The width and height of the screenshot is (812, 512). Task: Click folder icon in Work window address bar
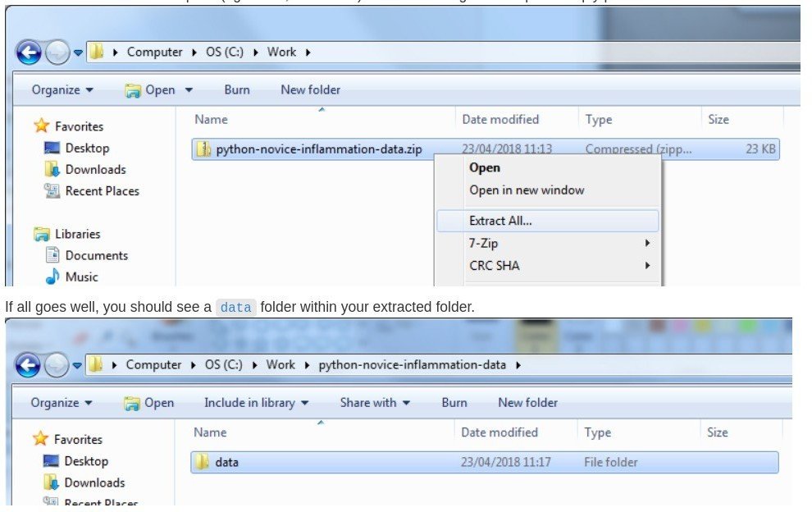[96, 52]
